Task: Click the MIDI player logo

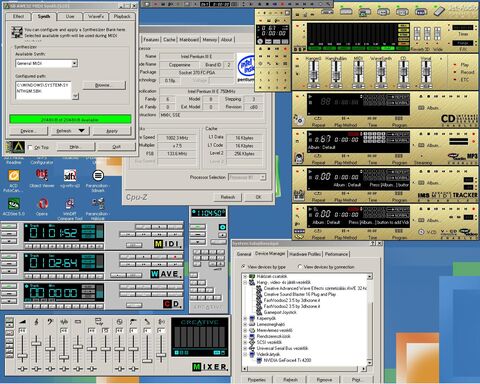Action: 168,244
